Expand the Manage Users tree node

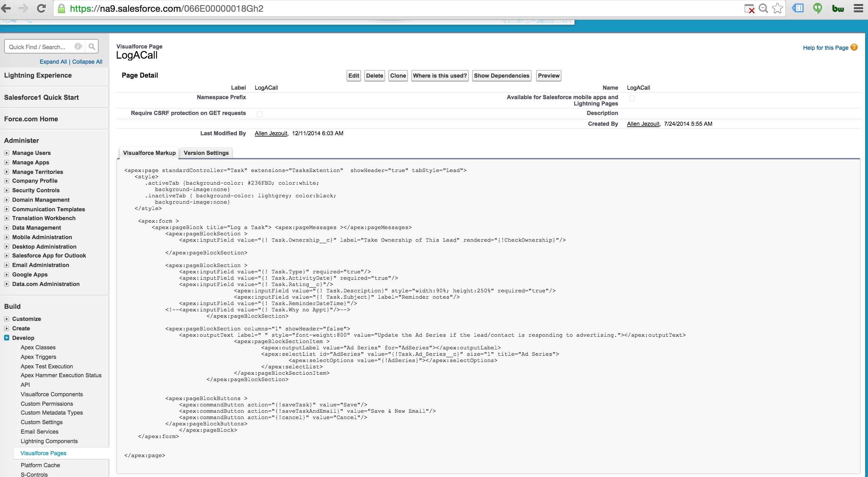point(7,153)
